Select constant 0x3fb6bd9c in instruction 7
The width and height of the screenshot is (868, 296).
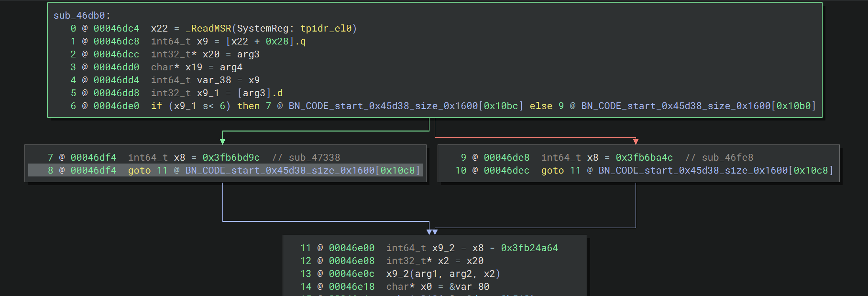click(231, 157)
